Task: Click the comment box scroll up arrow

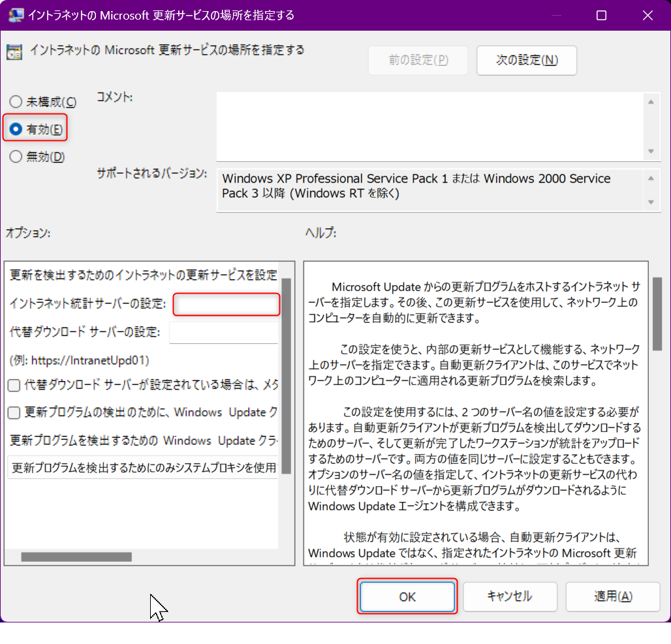Action: coord(651,102)
